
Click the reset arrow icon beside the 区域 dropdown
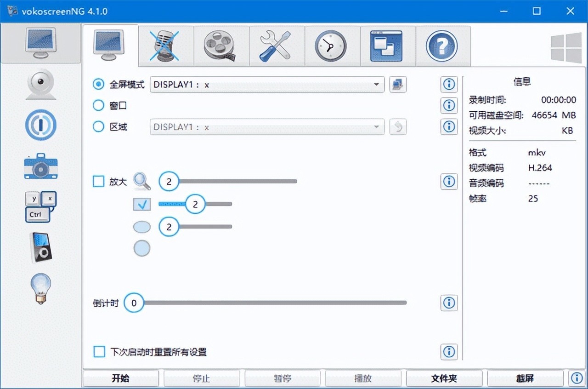tap(398, 126)
